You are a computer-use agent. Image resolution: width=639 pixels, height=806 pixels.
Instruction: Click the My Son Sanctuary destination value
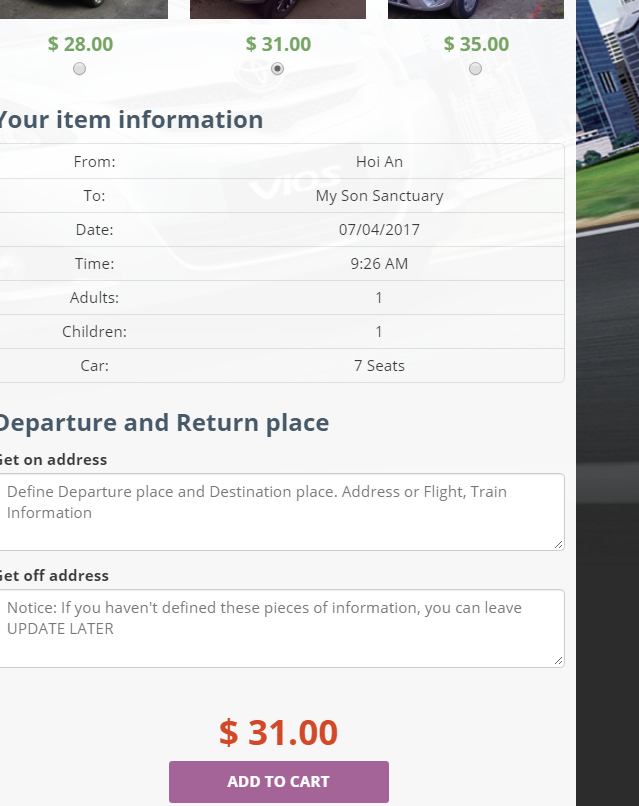tap(379, 196)
